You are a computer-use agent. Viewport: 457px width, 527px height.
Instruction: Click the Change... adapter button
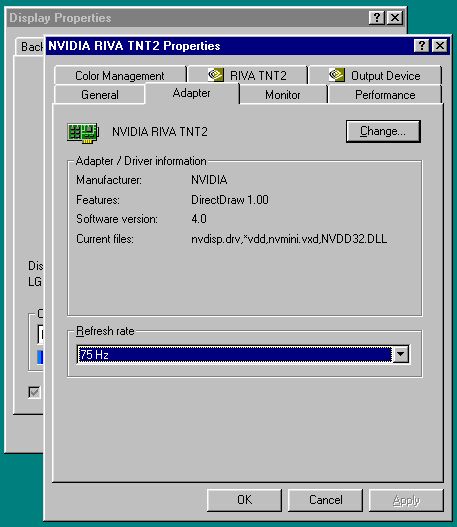pyautogui.click(x=383, y=131)
